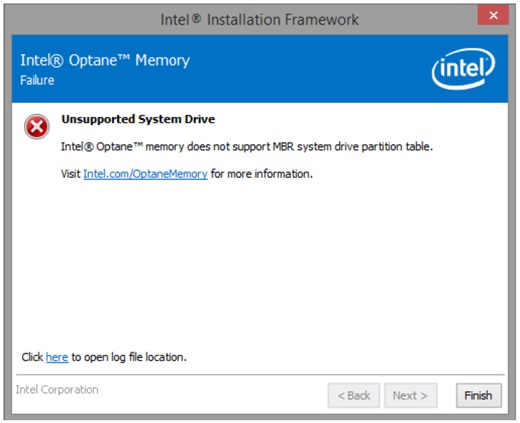This screenshot has height=423, width=520.
Task: Click the Finish button
Action: pyautogui.click(x=479, y=395)
